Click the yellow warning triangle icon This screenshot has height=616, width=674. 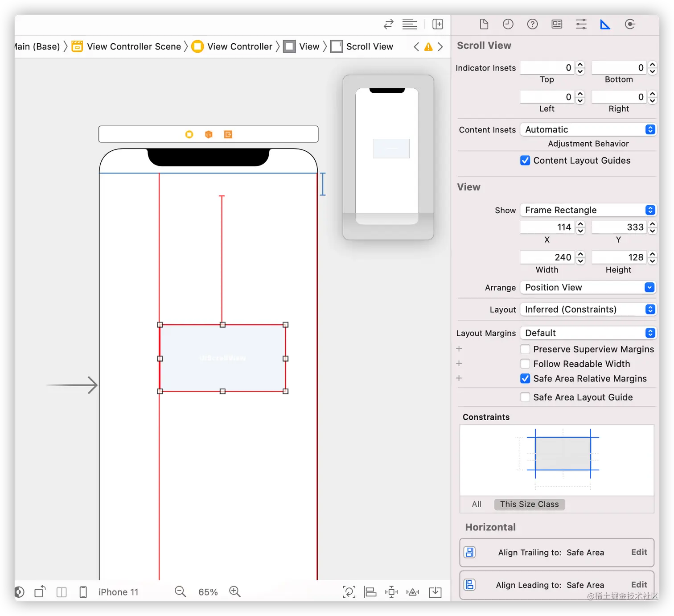428,47
